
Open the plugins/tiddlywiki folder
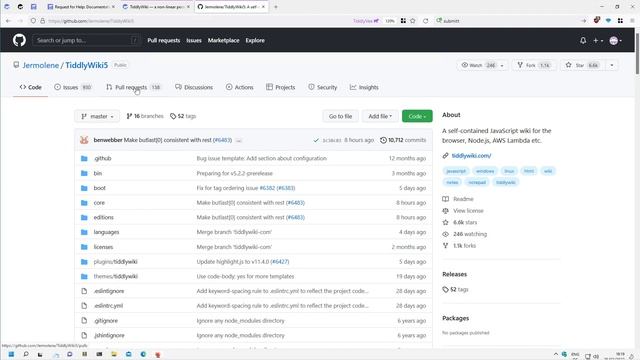click(x=116, y=262)
